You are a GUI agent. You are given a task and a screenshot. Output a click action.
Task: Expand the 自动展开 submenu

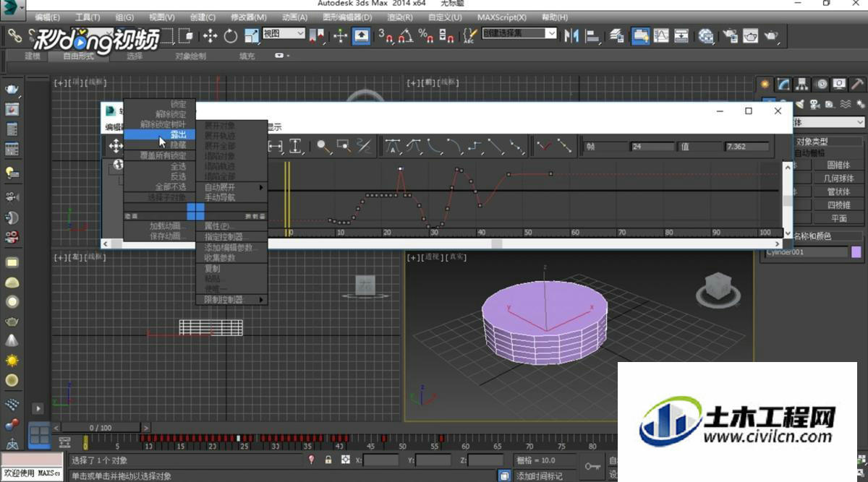(x=231, y=187)
